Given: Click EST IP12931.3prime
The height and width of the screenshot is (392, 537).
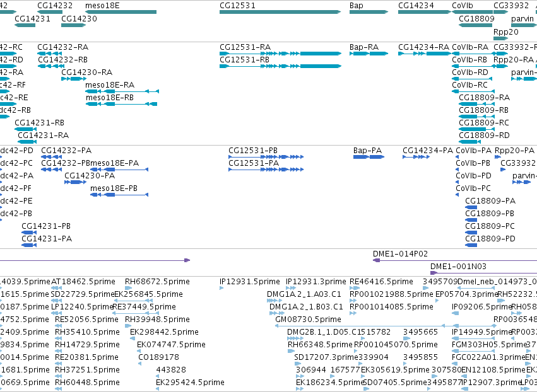Looking at the screenshot, I should tap(316, 282).
